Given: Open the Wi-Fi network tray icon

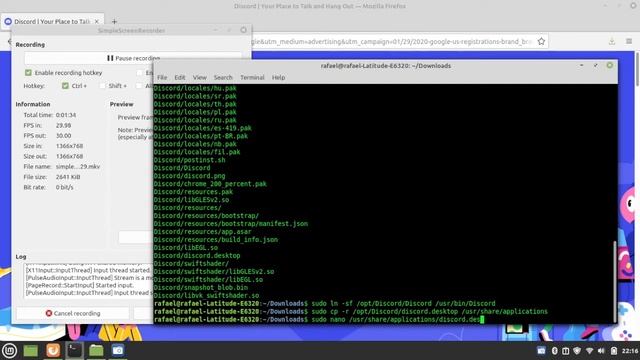Looking at the screenshot, I should (589, 351).
